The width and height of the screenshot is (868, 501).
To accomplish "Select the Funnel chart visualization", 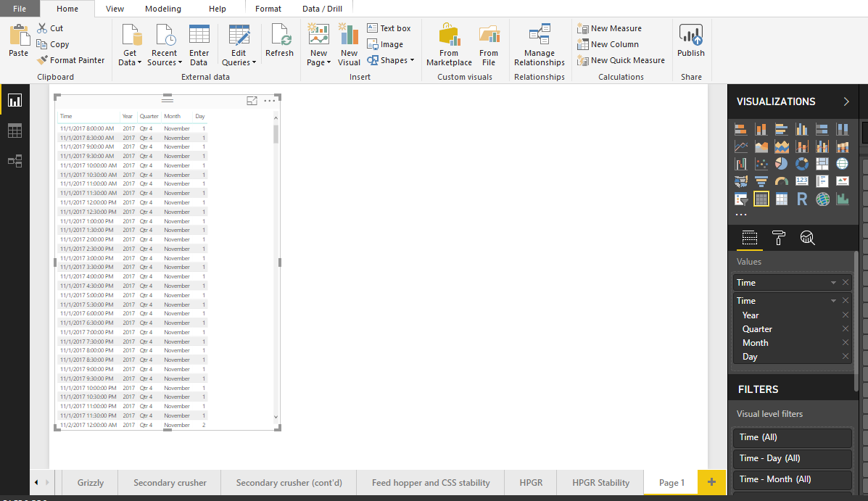I will 761,181.
